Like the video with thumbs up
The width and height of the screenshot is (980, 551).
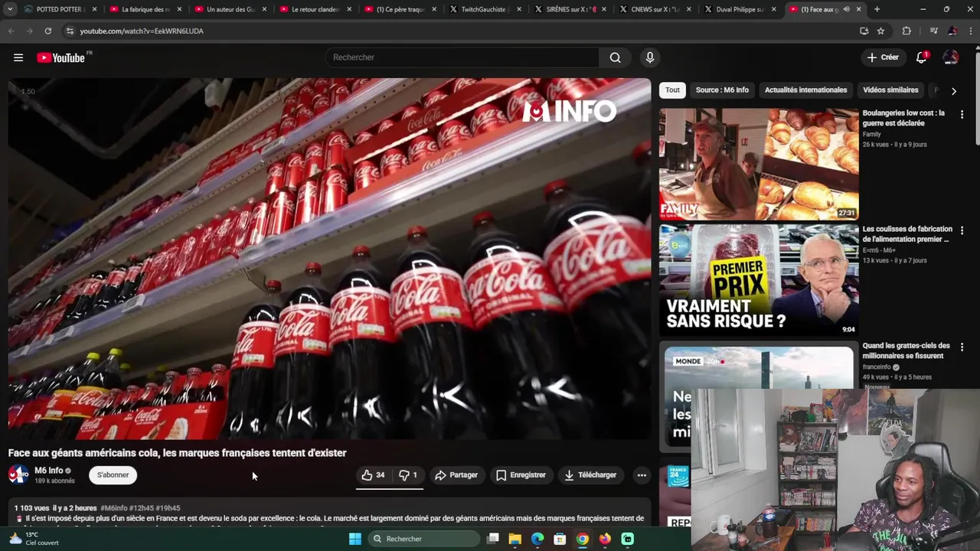click(373, 475)
